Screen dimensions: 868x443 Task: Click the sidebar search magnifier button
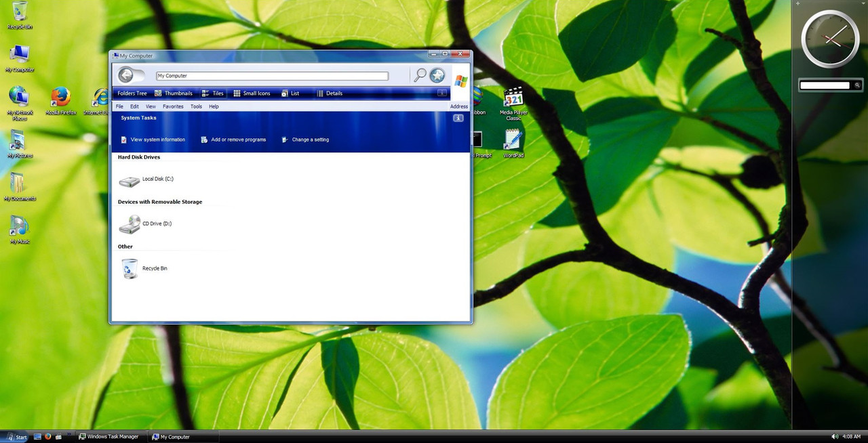point(857,85)
